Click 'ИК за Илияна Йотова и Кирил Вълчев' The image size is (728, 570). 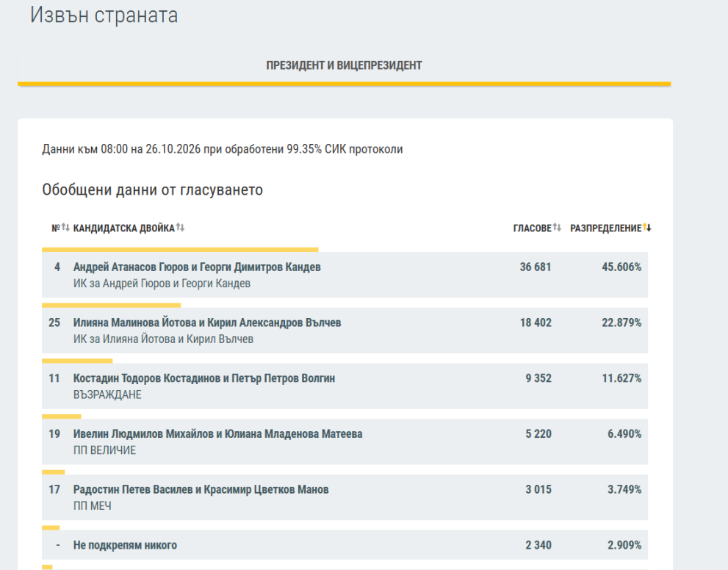click(x=163, y=339)
